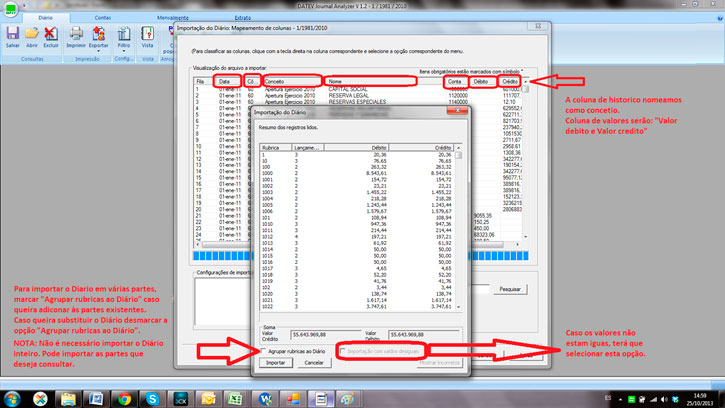Click the Cancelar button
Viewport: 725px width, 408px height.
(x=314, y=363)
